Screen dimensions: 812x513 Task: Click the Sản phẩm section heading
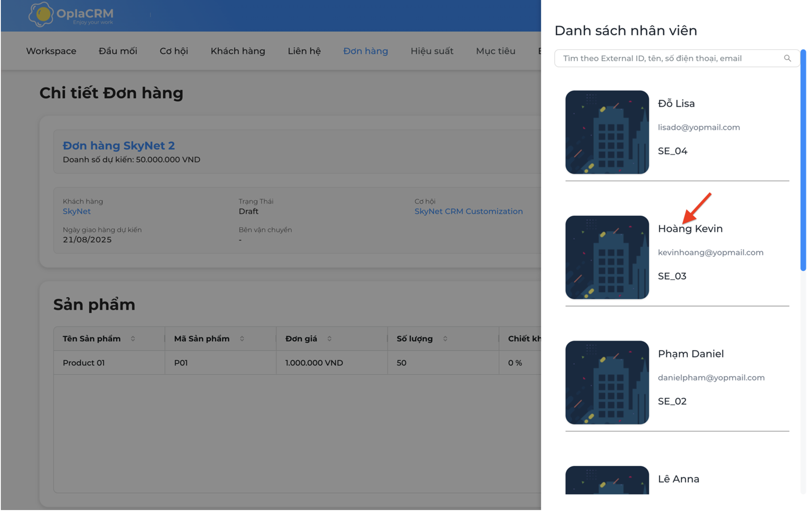coord(95,306)
